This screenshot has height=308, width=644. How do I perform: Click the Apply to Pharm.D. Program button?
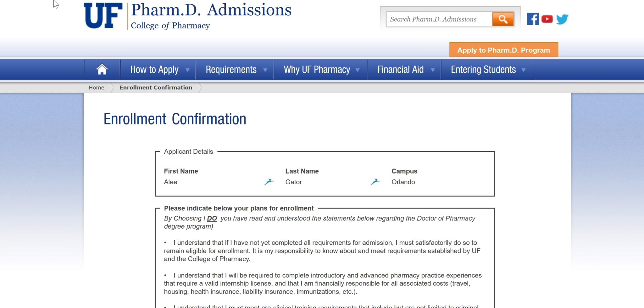pos(504,50)
